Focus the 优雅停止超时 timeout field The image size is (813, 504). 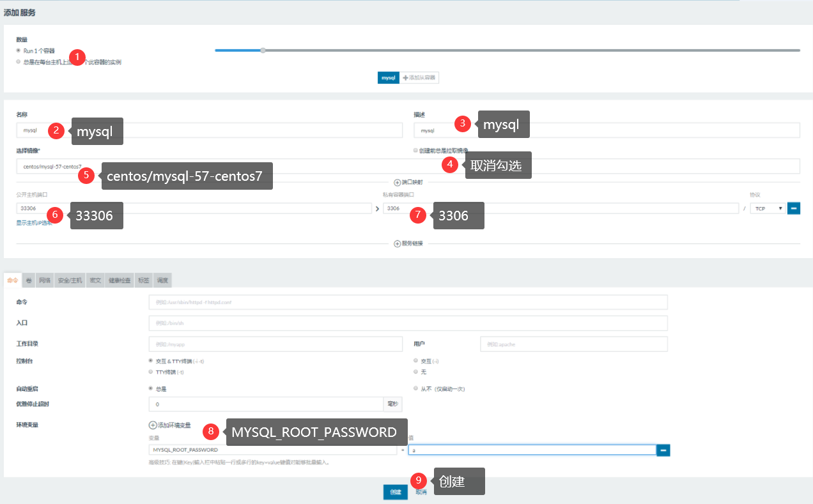pos(265,404)
